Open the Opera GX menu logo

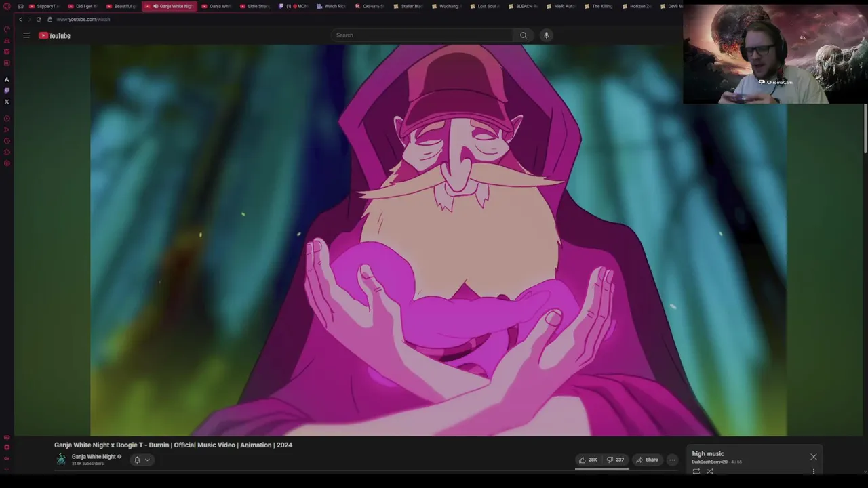pos(7,6)
